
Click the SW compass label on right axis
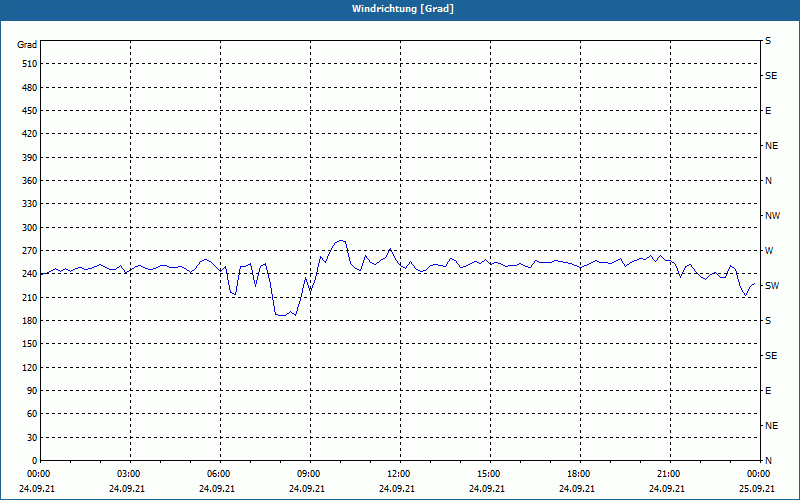[x=772, y=286]
